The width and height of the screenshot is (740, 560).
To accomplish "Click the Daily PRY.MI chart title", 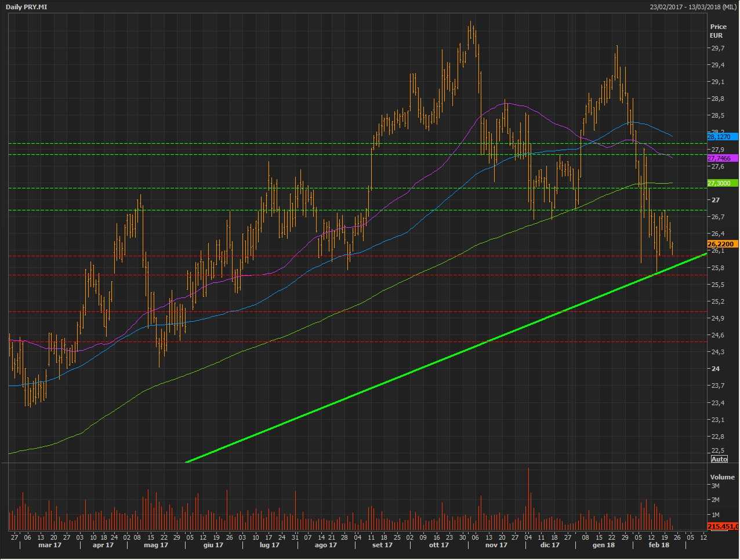I will pyautogui.click(x=27, y=7).
